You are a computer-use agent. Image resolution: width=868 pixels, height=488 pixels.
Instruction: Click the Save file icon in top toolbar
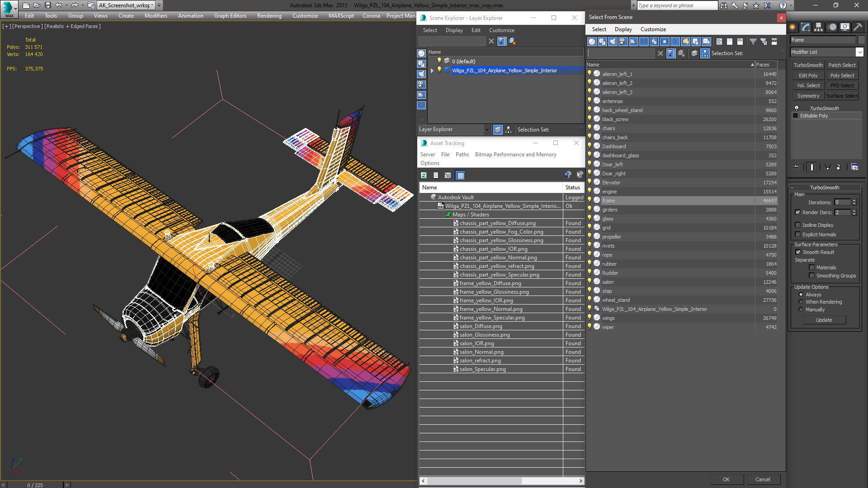tap(47, 5)
